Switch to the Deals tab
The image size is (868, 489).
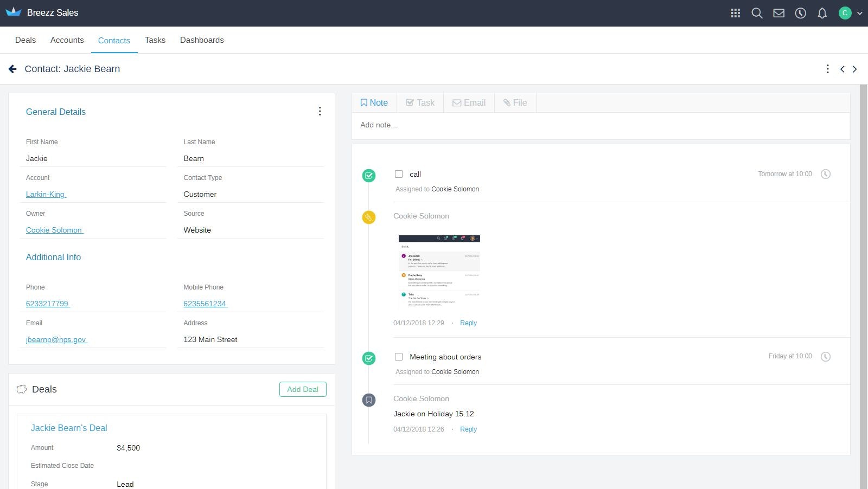[25, 40]
